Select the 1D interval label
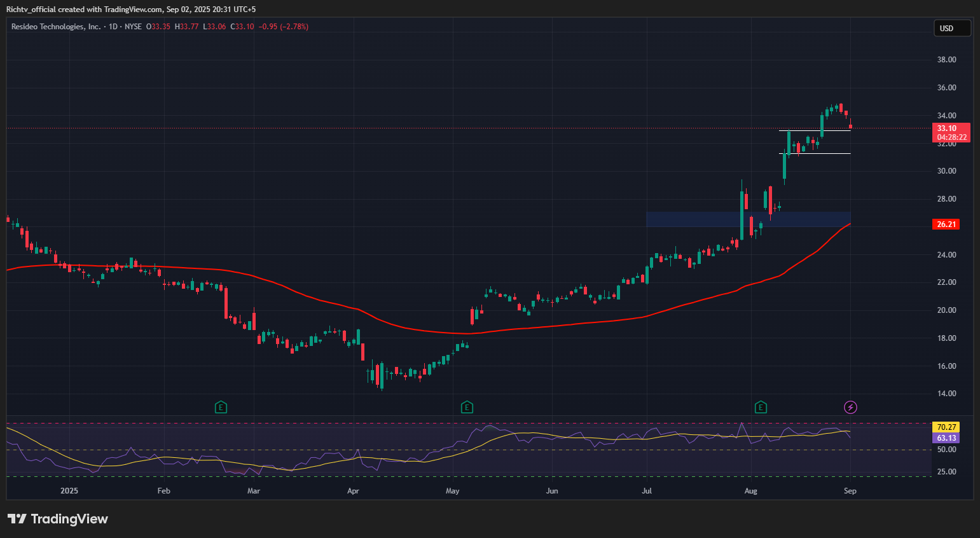The height and width of the screenshot is (538, 980). (113, 27)
